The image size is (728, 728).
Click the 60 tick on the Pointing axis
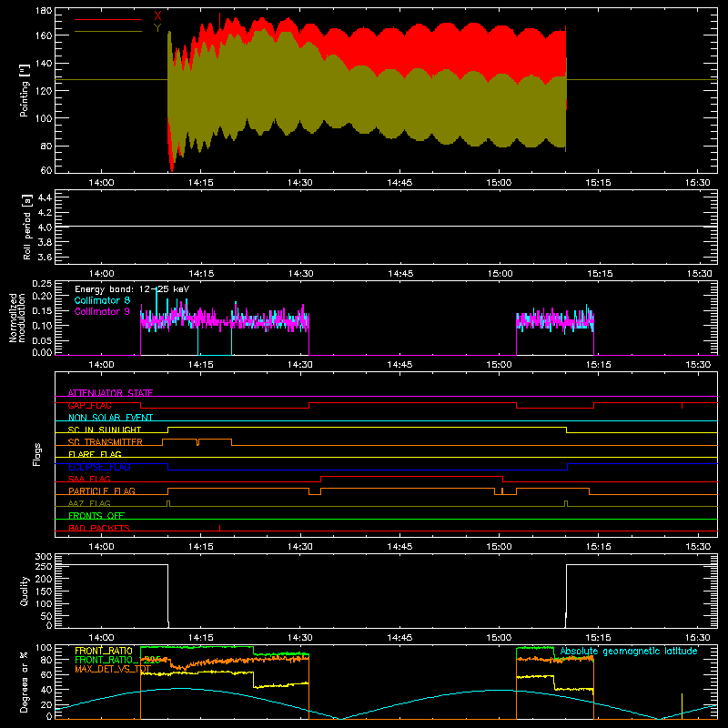click(46, 170)
